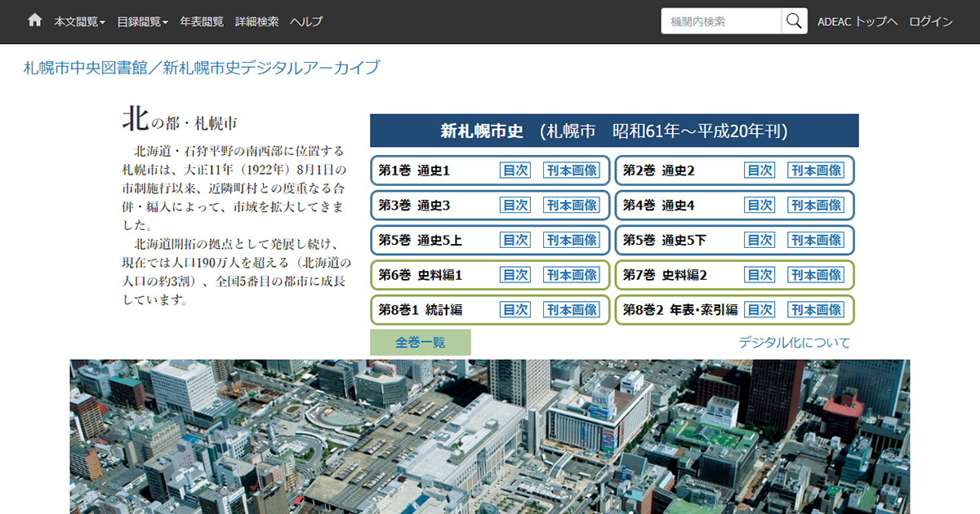The image size is (980, 514).
Task: Open 目次 for 第8巻2 年表・索引編
Action: (759, 310)
